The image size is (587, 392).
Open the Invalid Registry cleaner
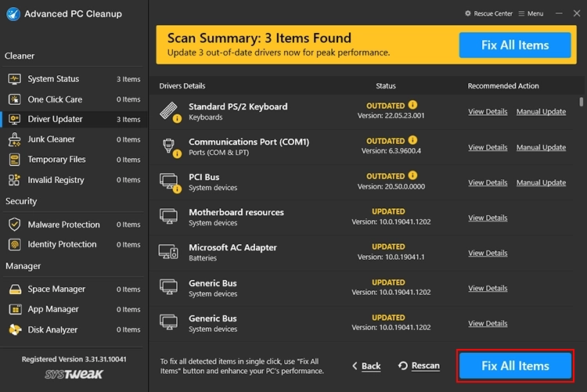coord(56,180)
